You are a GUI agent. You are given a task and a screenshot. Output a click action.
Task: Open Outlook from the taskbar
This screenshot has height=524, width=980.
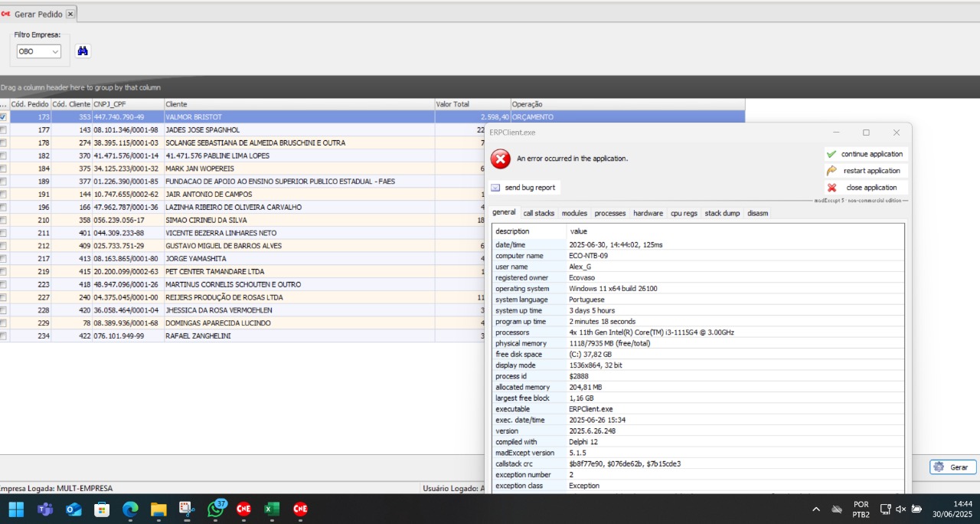click(x=73, y=509)
